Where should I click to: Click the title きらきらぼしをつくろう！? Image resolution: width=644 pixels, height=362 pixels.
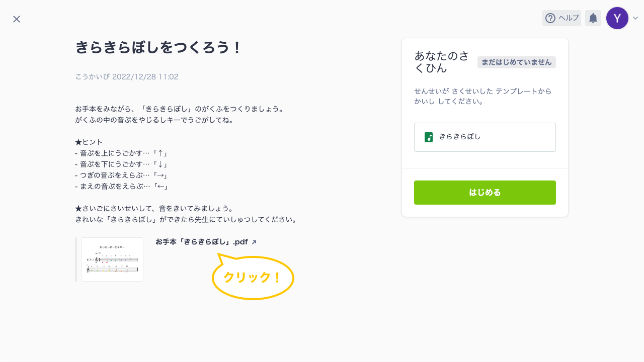click(x=158, y=48)
